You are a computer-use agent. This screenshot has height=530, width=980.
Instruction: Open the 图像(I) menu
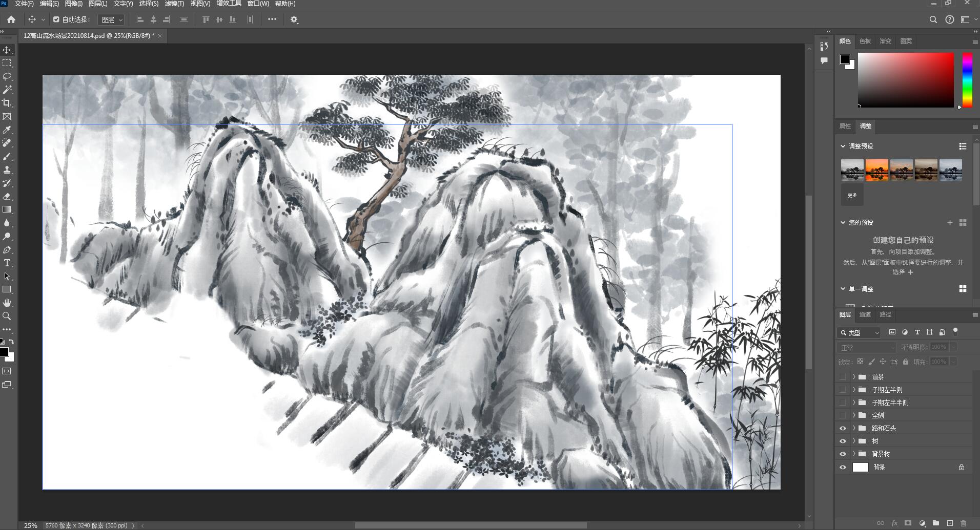(74, 4)
